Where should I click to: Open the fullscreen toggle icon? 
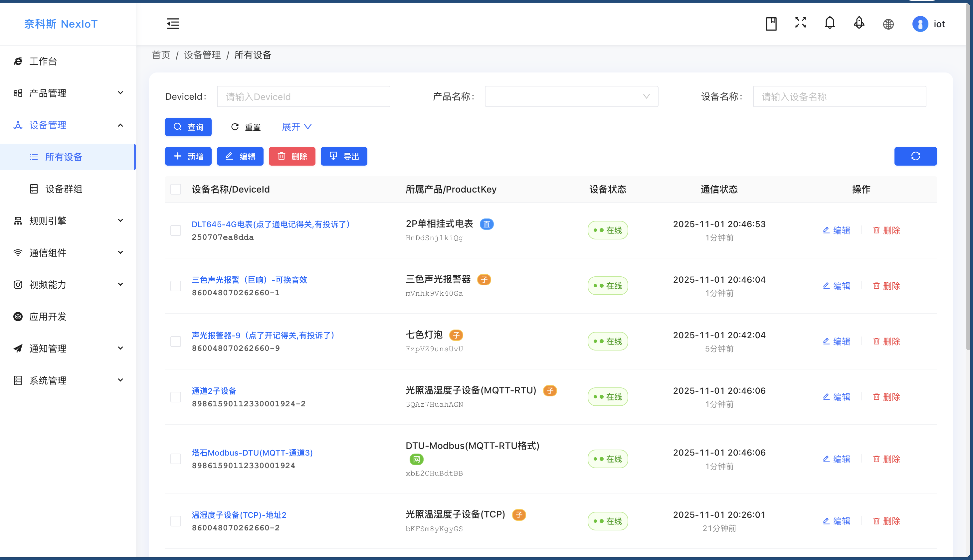click(x=800, y=24)
